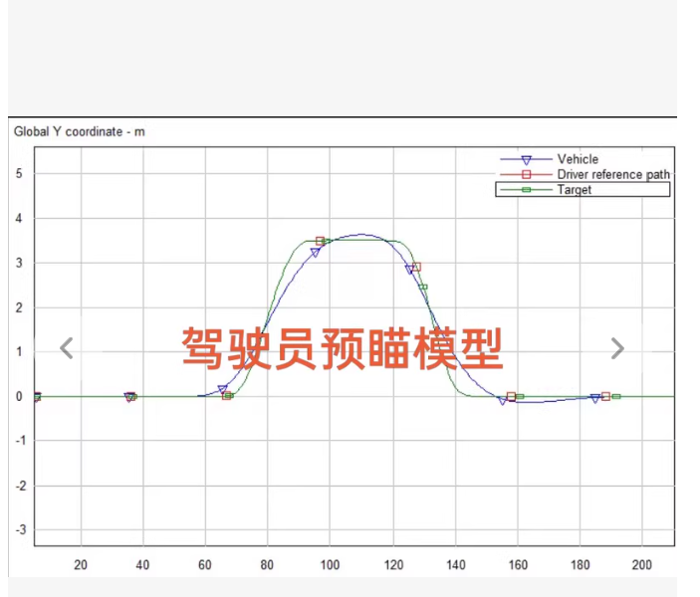Click the y-axis label 3
The height and width of the screenshot is (597, 700).
point(19,263)
